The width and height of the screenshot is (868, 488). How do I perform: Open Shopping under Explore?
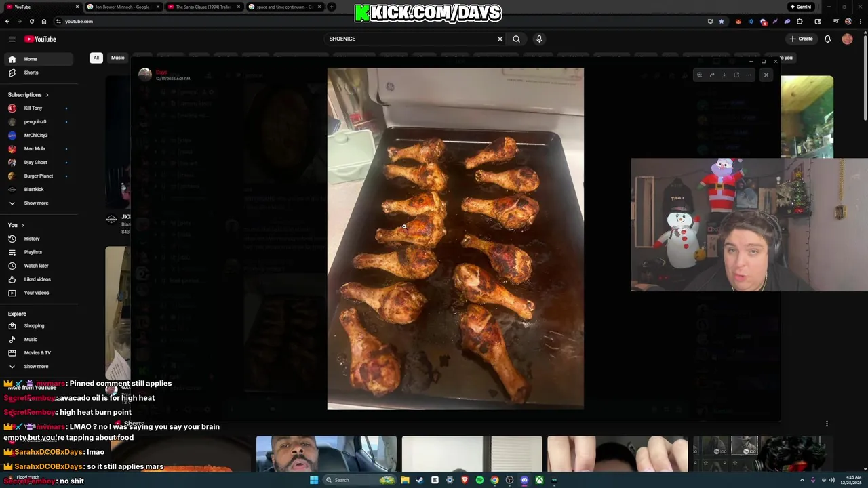(39, 326)
